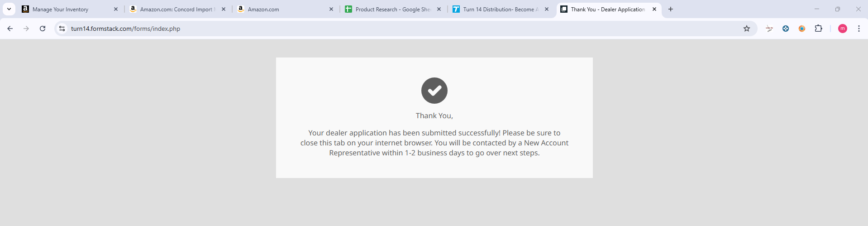The height and width of the screenshot is (226, 868).
Task: Close the Manage Your Inventory tab
Action: pos(116,9)
